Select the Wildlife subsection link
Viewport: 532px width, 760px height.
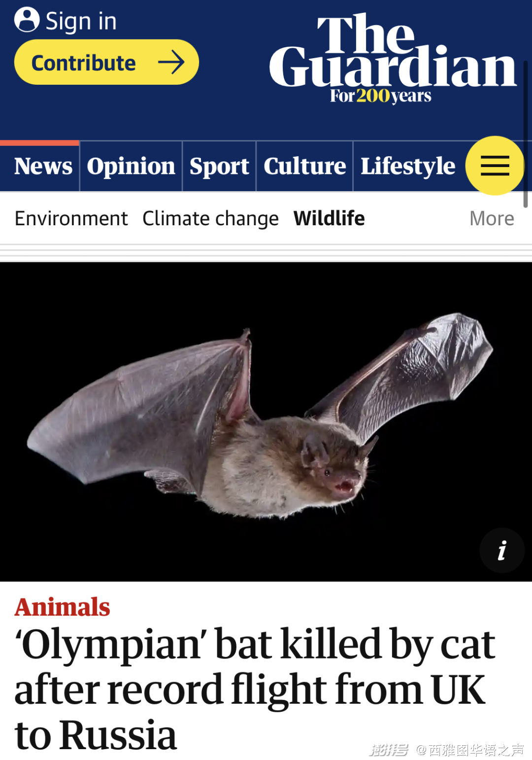tap(329, 218)
